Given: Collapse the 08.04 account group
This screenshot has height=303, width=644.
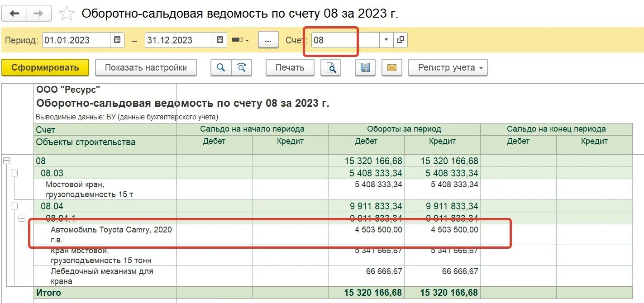Looking at the screenshot, I should coord(14,206).
